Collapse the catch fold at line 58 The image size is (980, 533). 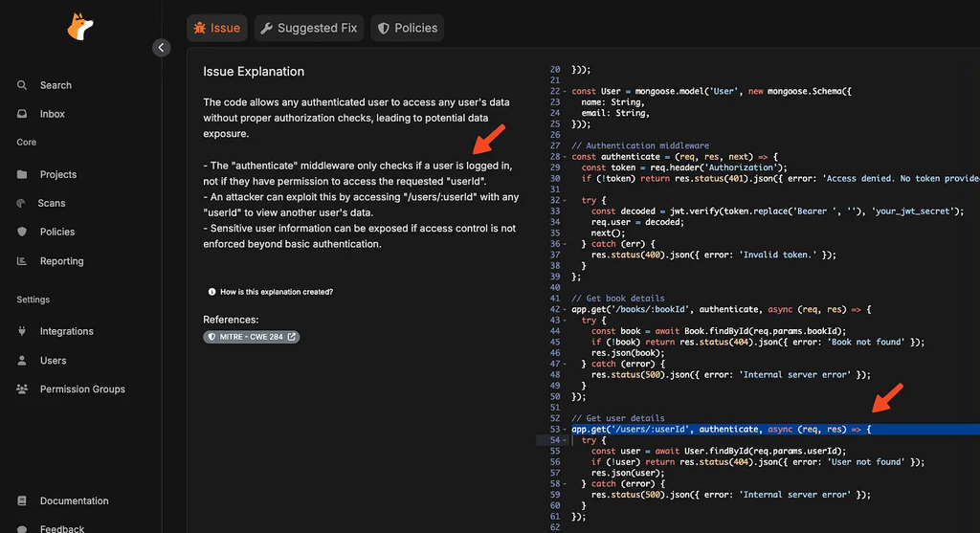pyautogui.click(x=565, y=483)
